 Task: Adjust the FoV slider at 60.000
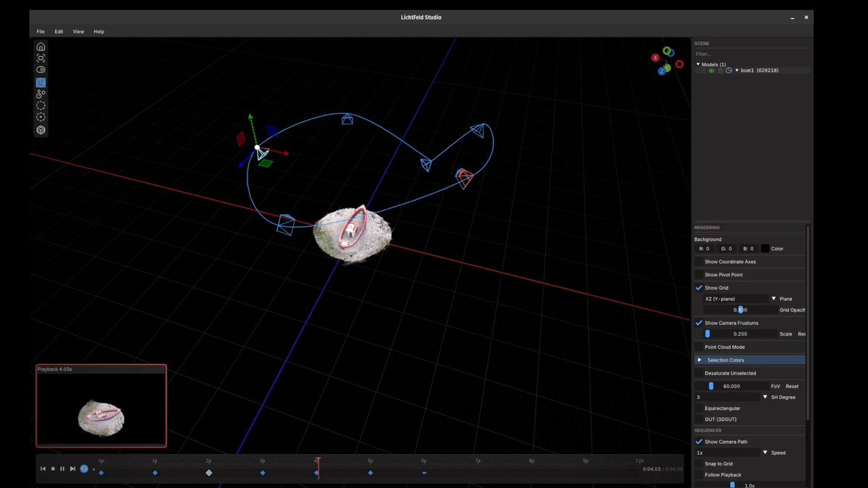coord(731,386)
